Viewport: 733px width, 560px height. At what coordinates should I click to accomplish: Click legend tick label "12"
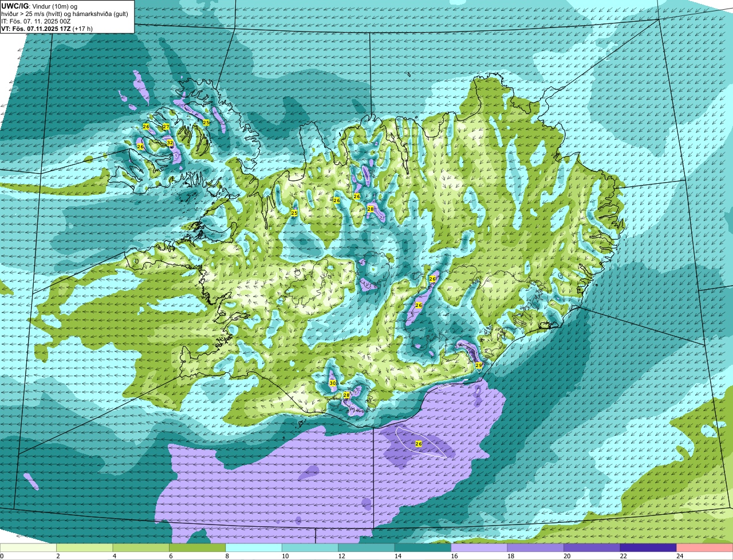pyautogui.click(x=341, y=556)
